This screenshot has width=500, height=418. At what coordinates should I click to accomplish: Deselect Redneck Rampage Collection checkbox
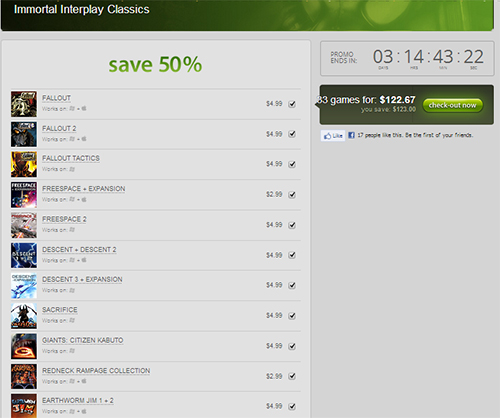tap(292, 376)
